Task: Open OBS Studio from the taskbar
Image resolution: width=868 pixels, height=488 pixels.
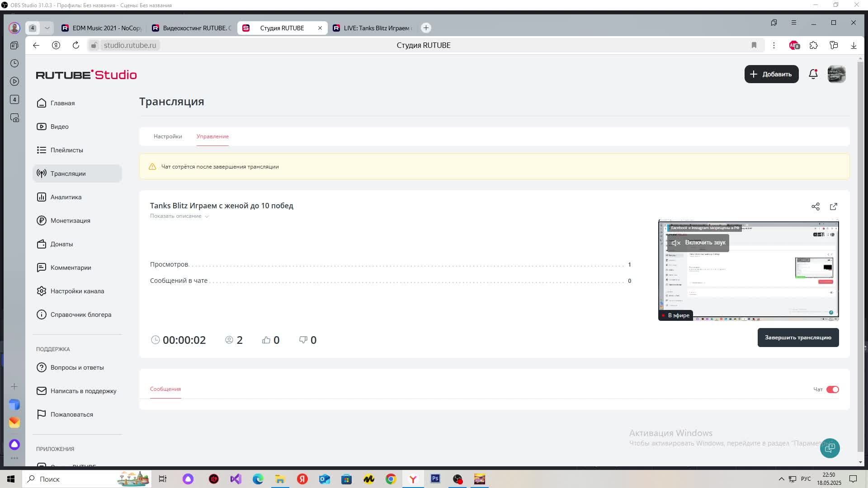Action: [x=458, y=479]
